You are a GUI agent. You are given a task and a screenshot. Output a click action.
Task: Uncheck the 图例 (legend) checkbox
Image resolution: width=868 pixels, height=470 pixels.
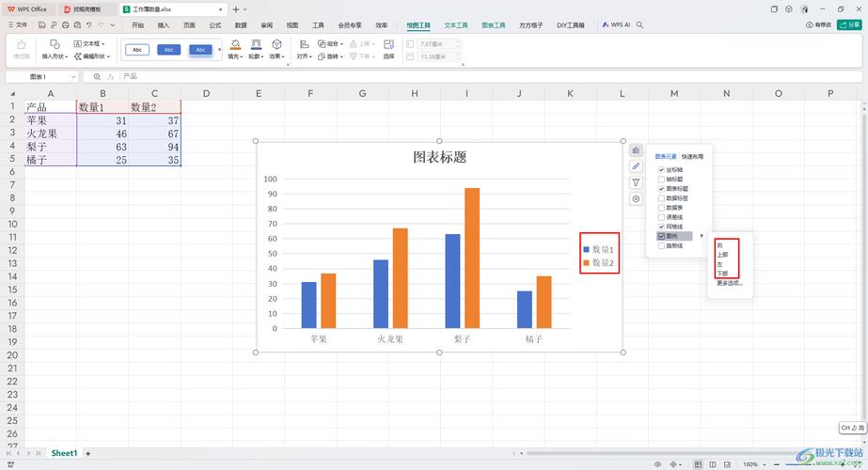coord(661,236)
